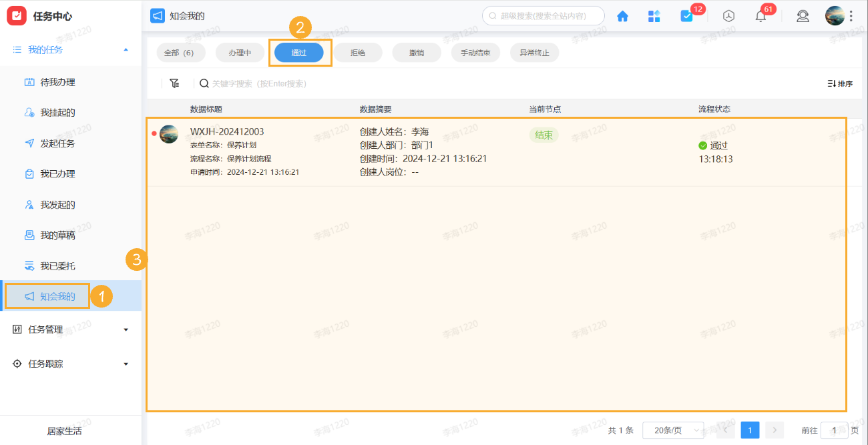
Task: 查看通知铃铛图标(角标61)
Action: 760,15
